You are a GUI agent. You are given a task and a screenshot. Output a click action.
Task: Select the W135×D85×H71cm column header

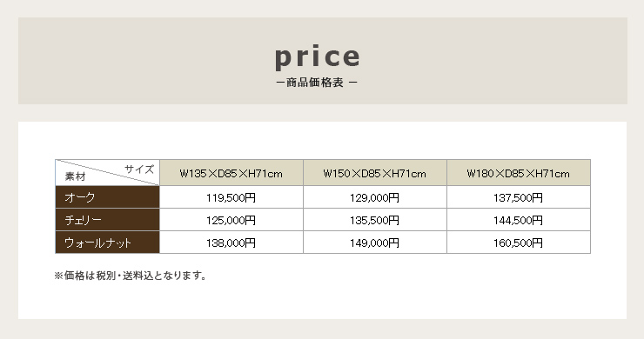[231, 173]
